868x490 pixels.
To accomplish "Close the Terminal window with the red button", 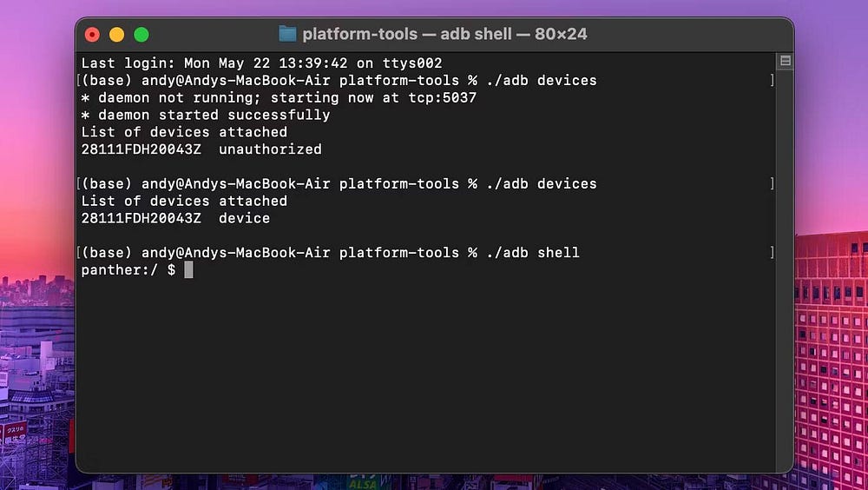I will tap(92, 35).
